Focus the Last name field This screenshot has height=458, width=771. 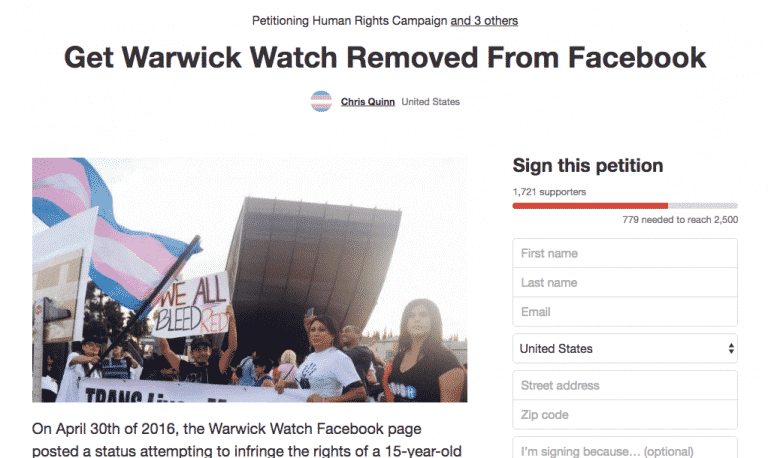tap(625, 282)
